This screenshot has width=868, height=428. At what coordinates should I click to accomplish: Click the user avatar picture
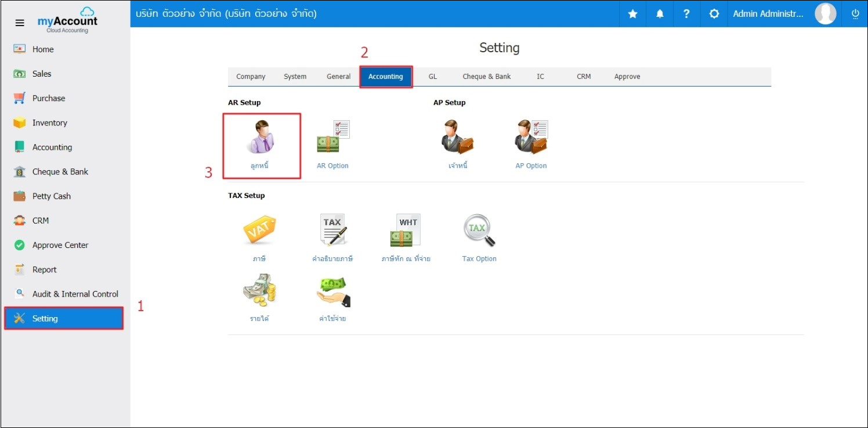click(x=826, y=13)
